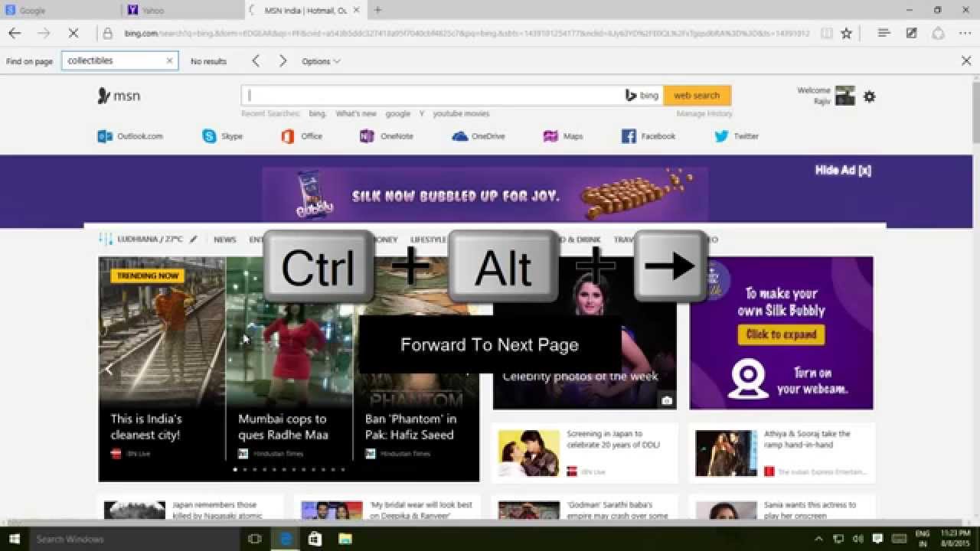Select the browser address bar
Screen dimensions: 980x551
click(465, 33)
